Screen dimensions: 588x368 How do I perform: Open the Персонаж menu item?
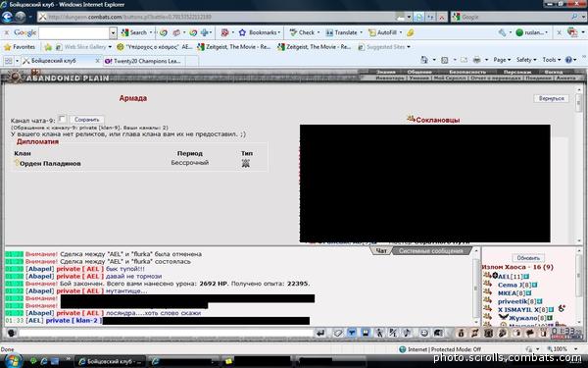pyautogui.click(x=517, y=72)
